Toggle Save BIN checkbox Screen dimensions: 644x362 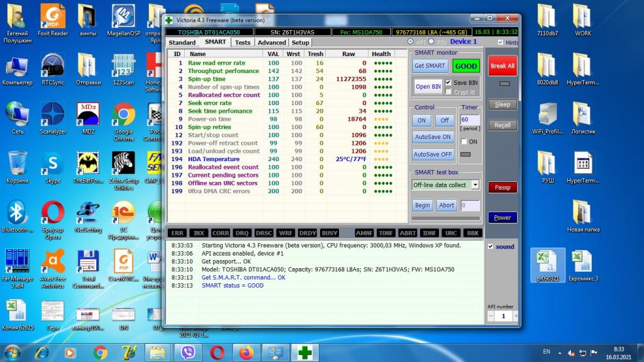coord(448,82)
